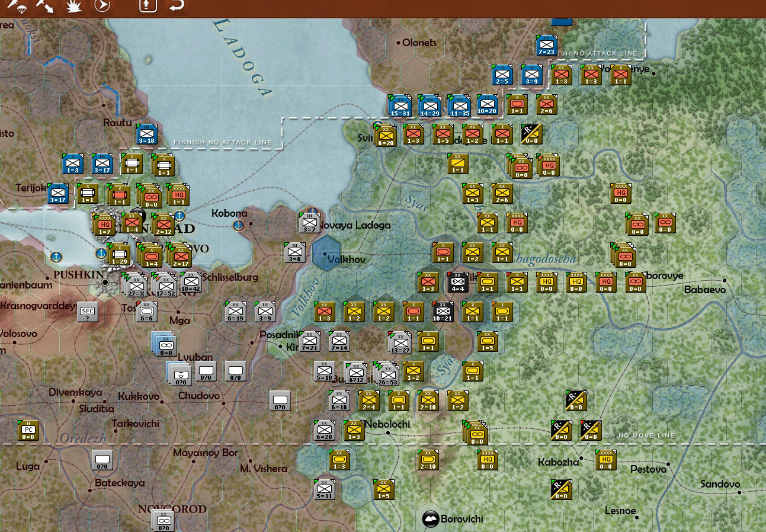
Task: Select the German stack marked 27=X
Action: pyautogui.click(x=136, y=285)
